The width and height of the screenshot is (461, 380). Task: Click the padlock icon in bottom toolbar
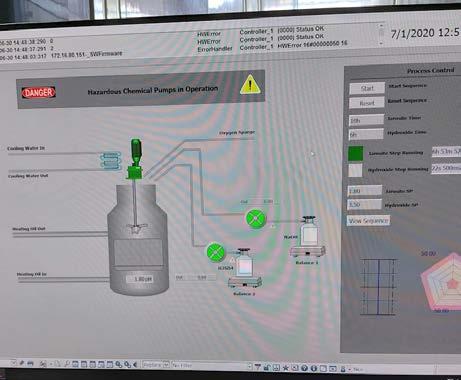[x=267, y=367]
